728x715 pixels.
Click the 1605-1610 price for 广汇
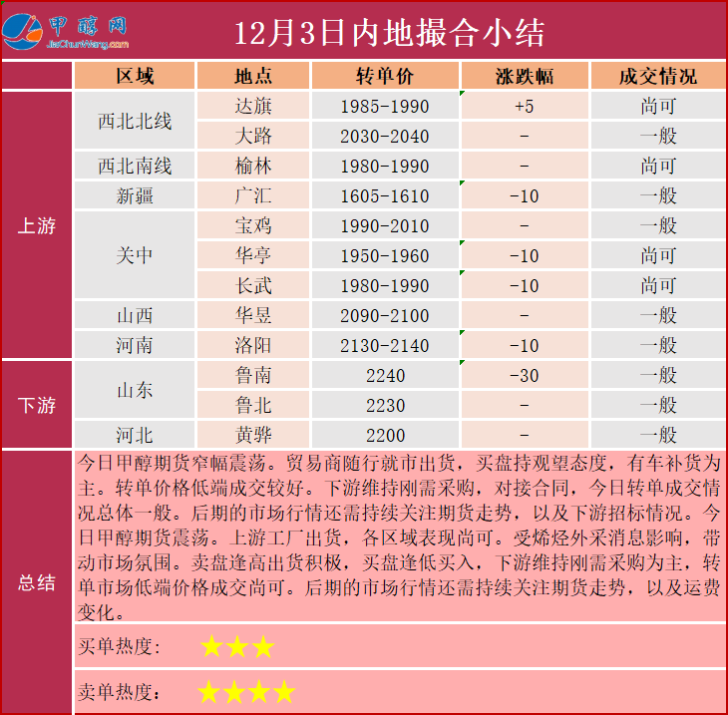[385, 196]
